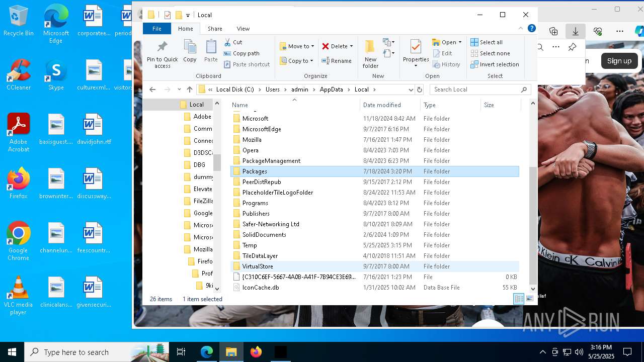Switch to the Share ribbon tab
Screen dimensions: 644x362
point(215,29)
